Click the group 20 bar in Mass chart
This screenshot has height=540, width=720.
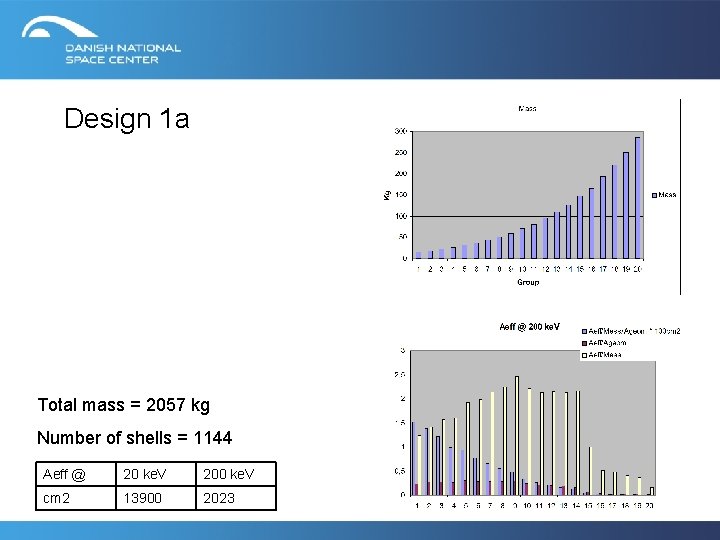click(x=637, y=198)
